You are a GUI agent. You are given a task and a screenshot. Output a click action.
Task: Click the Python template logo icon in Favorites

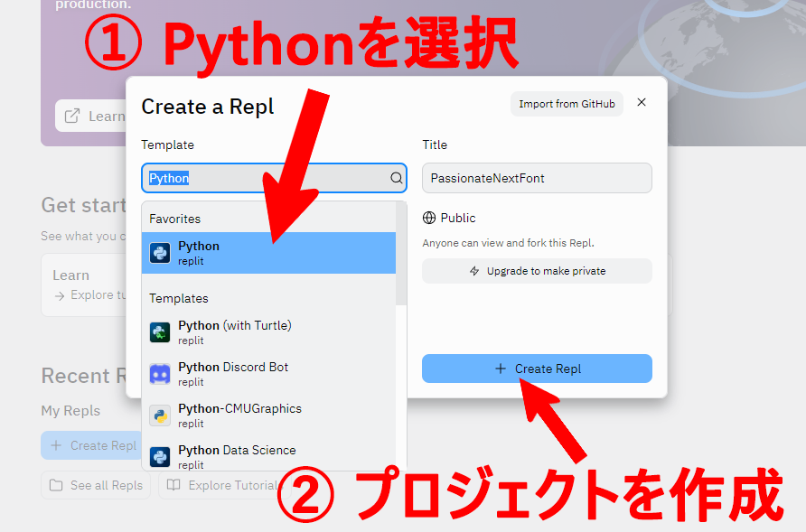160,253
